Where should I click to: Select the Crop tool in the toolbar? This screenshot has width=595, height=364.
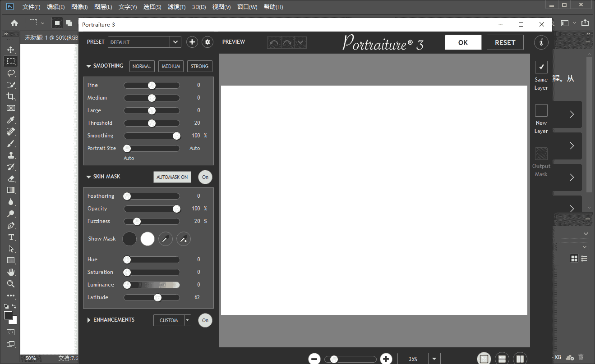coord(11,96)
